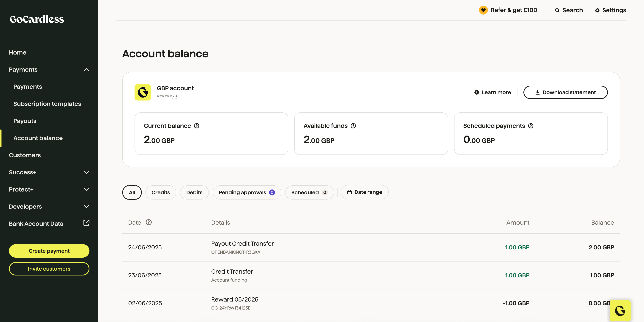This screenshot has width=644, height=322.
Task: Click the GBP account title
Action: [175, 88]
